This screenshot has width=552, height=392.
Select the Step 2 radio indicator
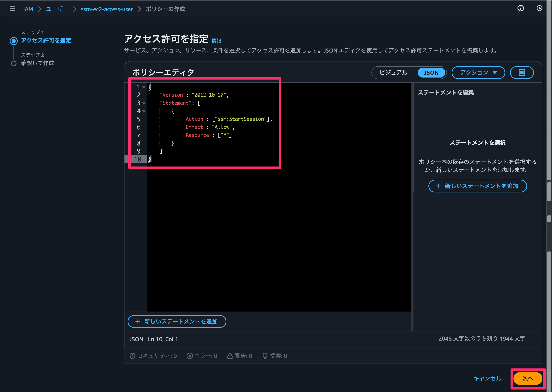point(14,63)
